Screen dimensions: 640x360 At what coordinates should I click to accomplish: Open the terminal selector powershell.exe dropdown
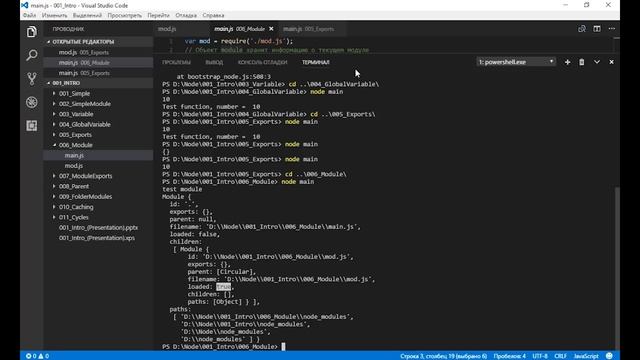coord(516,62)
